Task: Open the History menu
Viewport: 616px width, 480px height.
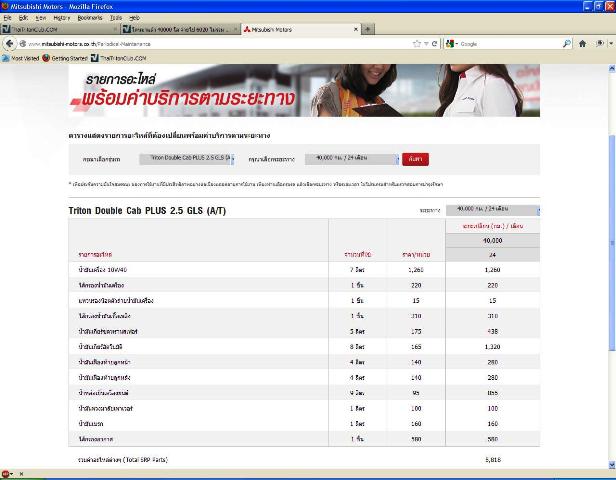Action: tap(62, 18)
